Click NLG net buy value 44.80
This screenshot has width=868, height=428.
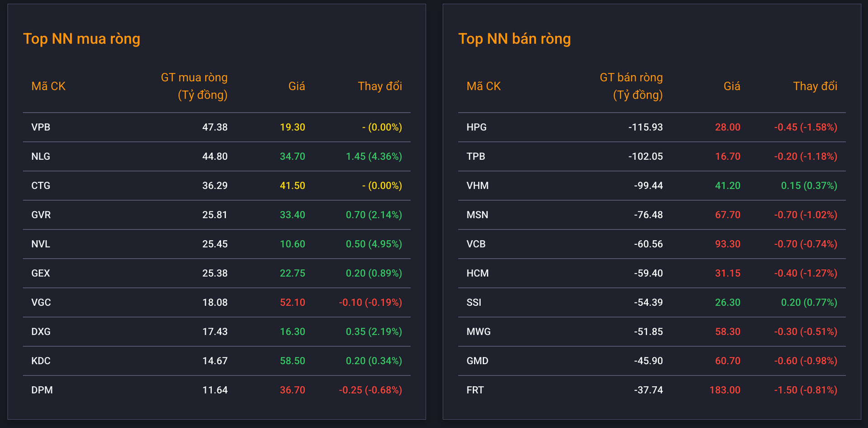[x=215, y=157]
